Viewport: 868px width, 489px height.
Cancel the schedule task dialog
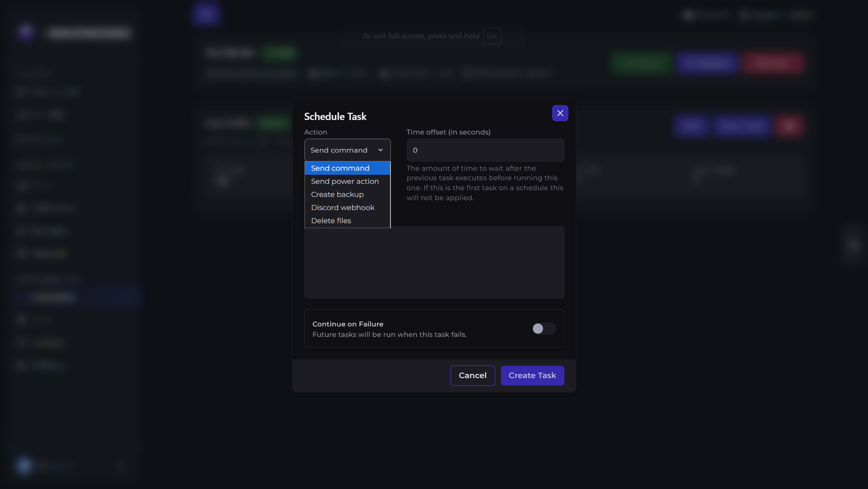click(x=473, y=375)
